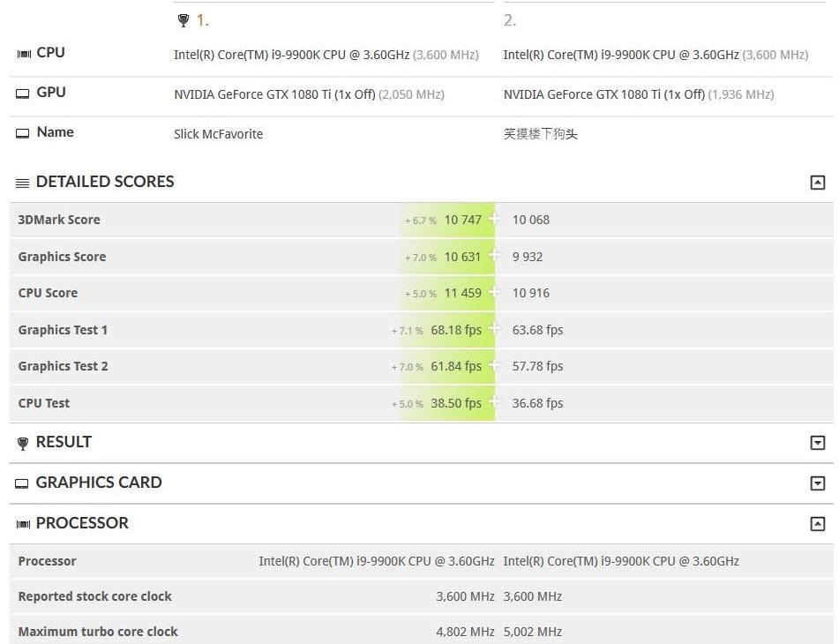Collapse the DETAILED SCORES section

pos(817,182)
